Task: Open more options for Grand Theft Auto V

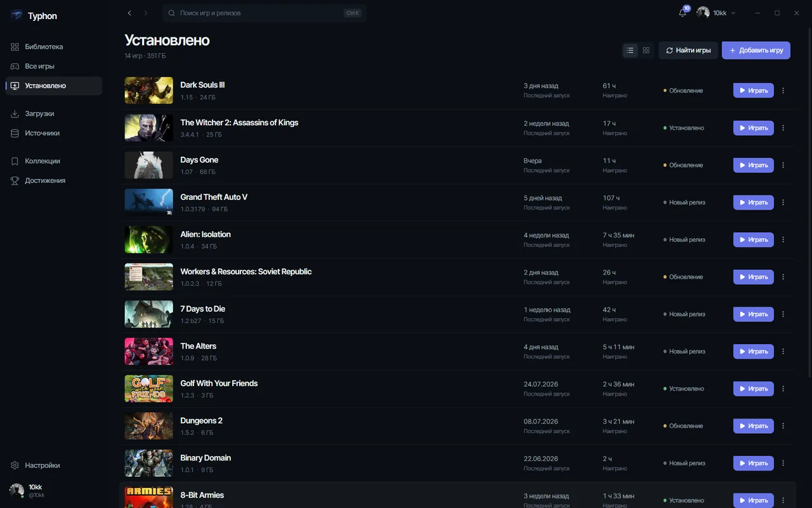Action: coord(783,203)
